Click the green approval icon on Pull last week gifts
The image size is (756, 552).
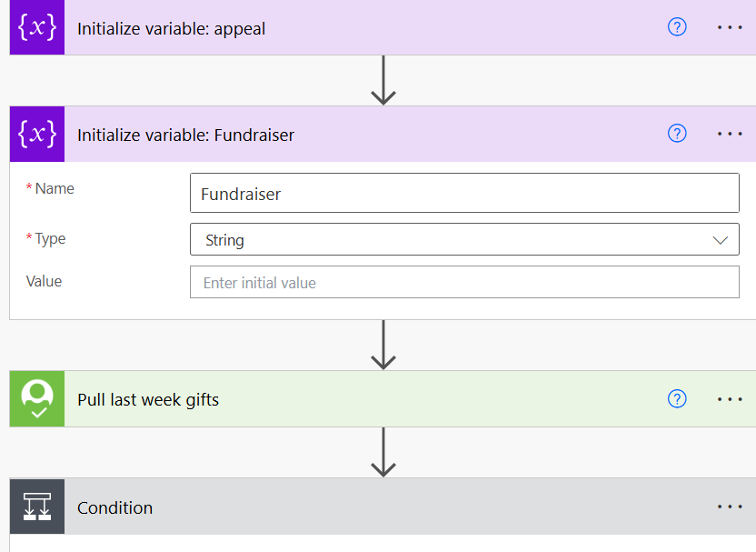click(x=37, y=398)
